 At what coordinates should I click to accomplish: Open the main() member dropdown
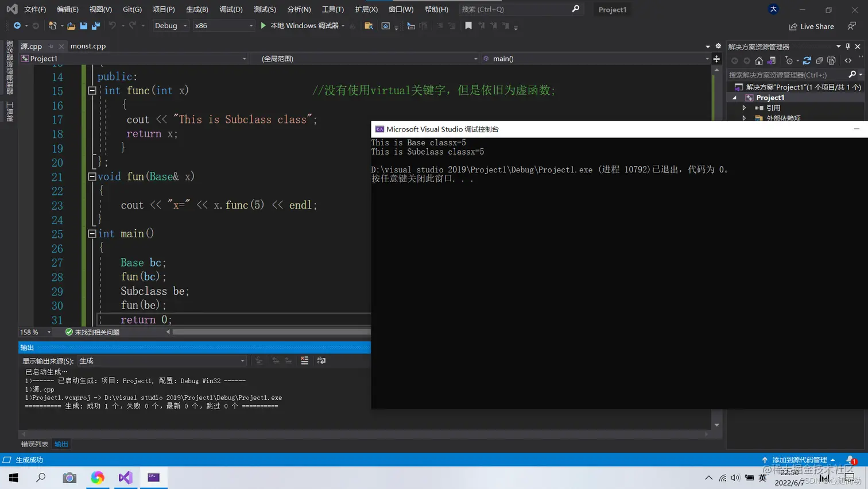(x=596, y=59)
